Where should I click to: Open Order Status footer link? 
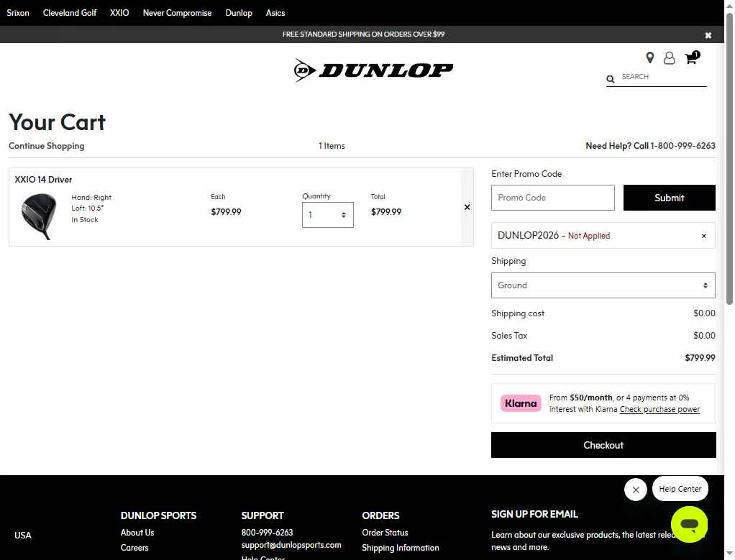tap(385, 533)
